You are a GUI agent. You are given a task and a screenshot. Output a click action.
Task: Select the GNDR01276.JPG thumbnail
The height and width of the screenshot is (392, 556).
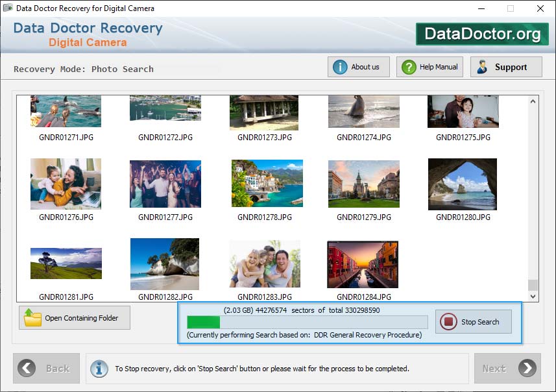point(66,184)
